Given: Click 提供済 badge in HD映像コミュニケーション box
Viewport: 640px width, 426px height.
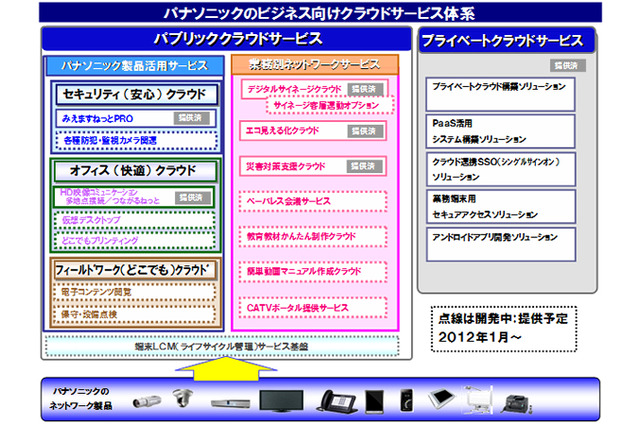Looking at the screenshot, I should pos(193,197).
